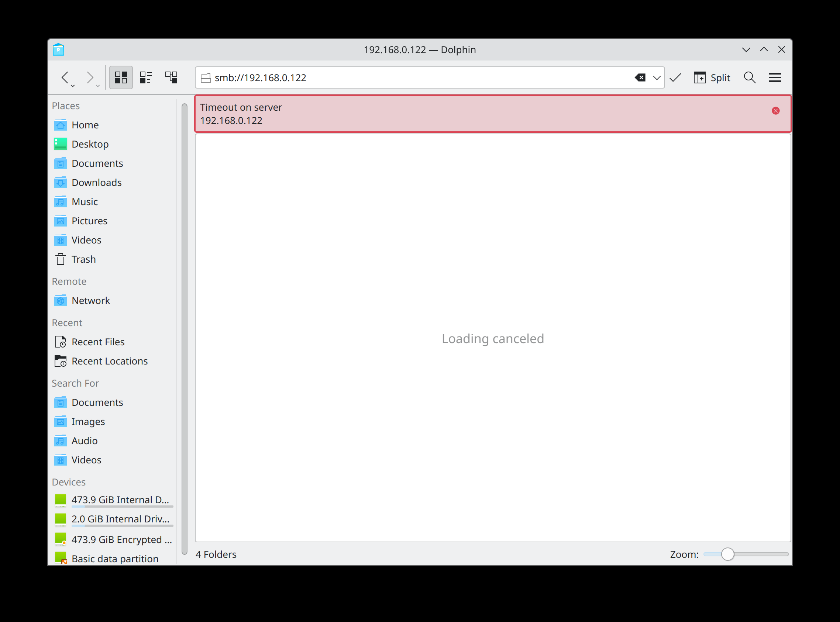Open Documents under Places
This screenshot has height=622, width=840.
(x=113, y=163)
